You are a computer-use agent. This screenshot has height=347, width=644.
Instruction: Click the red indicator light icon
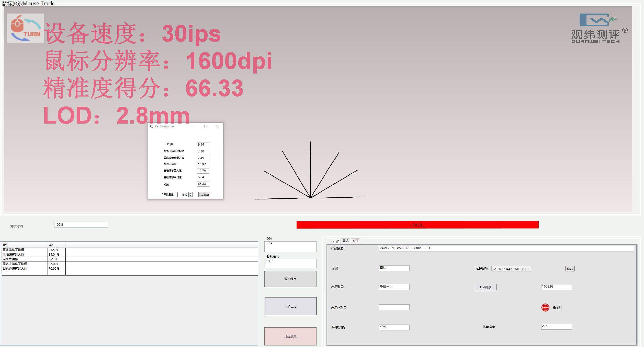(x=545, y=307)
